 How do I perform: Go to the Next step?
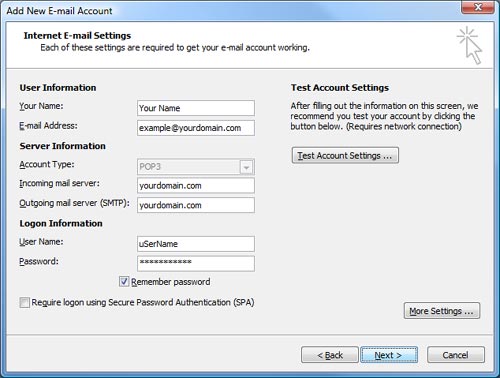(x=389, y=355)
